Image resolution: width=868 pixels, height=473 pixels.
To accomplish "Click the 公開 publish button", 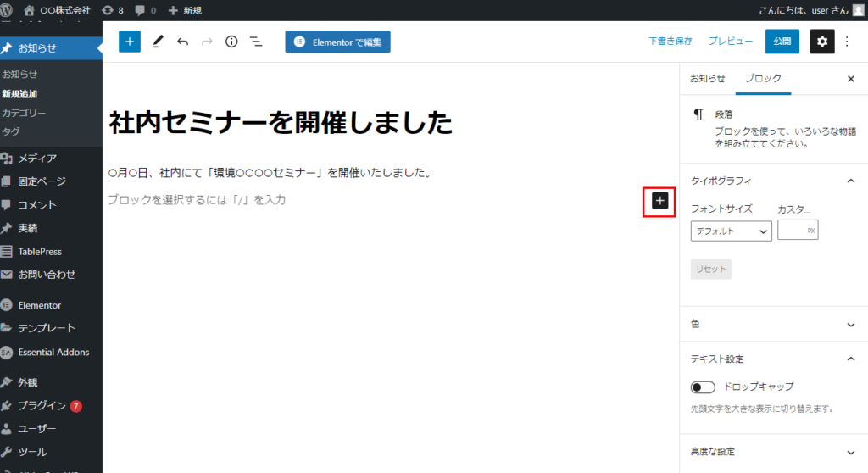I will click(782, 42).
